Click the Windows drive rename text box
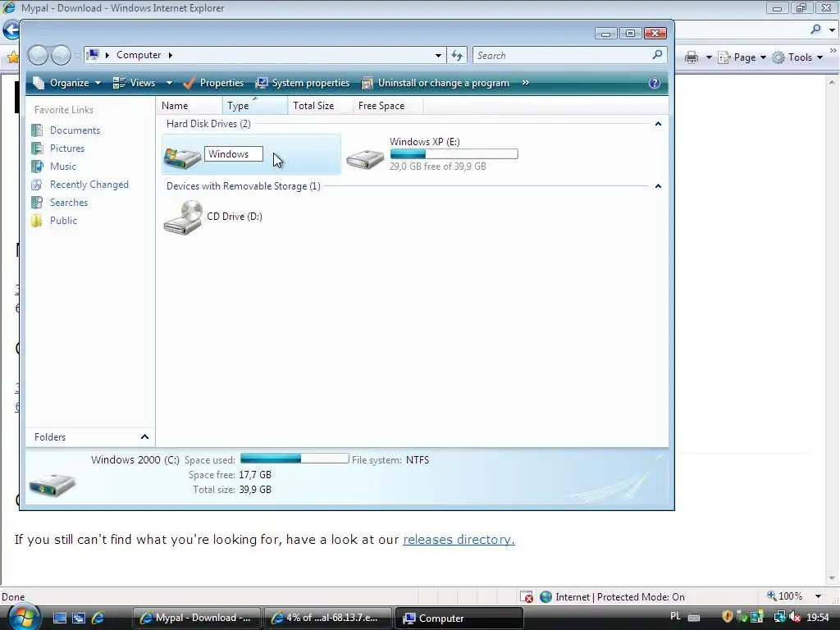The width and height of the screenshot is (840, 630). click(x=234, y=154)
